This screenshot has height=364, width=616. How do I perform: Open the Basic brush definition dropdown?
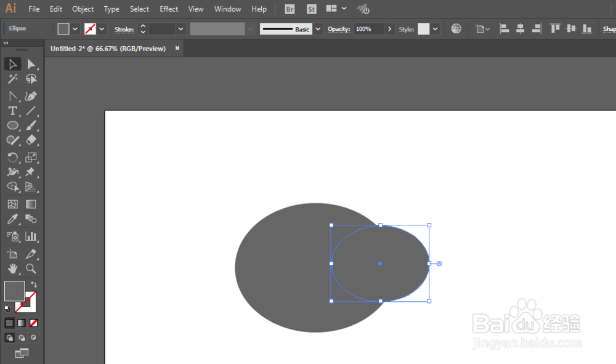(318, 29)
